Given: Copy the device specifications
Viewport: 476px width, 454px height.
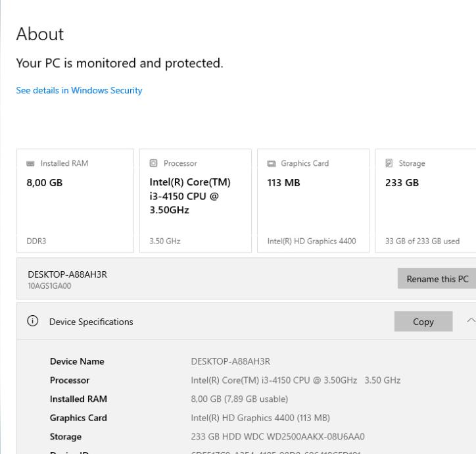Looking at the screenshot, I should [x=423, y=322].
